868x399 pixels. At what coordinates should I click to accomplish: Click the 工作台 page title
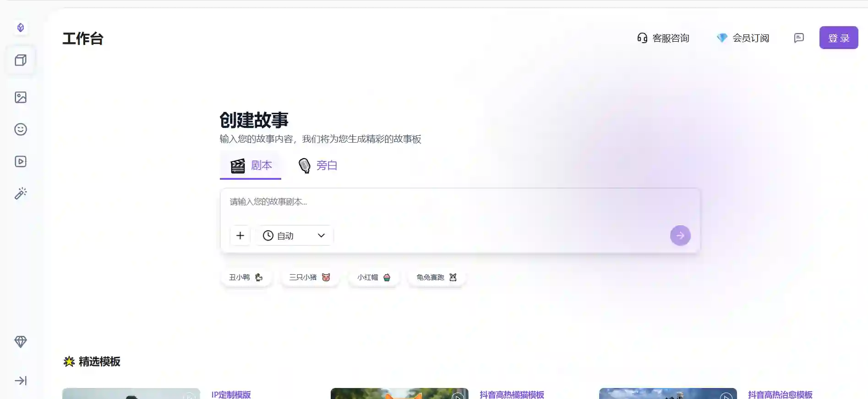click(x=83, y=39)
